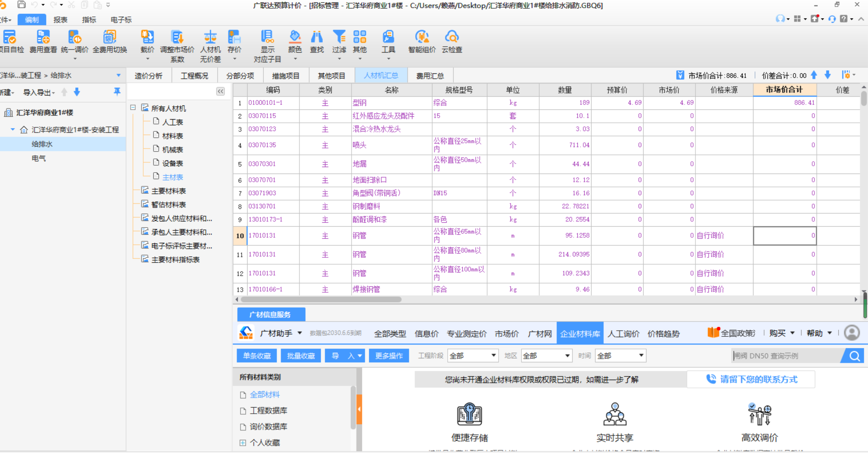868x453 pixels.
Task: Click the 云检查 cloud check icon
Action: pyautogui.click(x=452, y=37)
